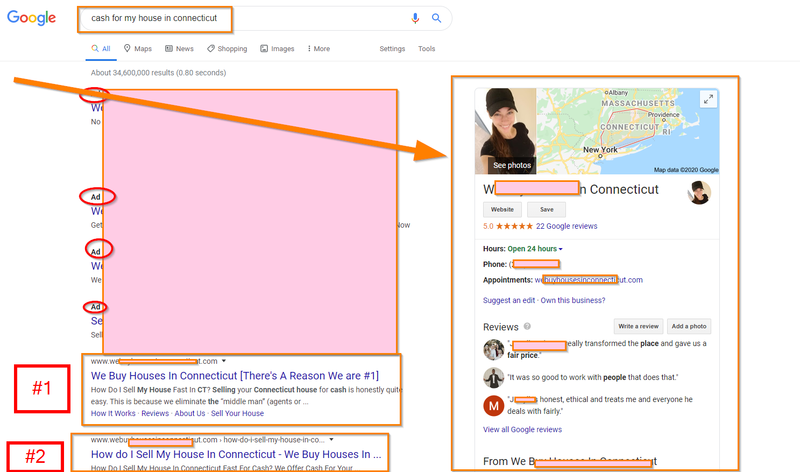
Task: Start voice search with microphone icon
Action: [415, 18]
